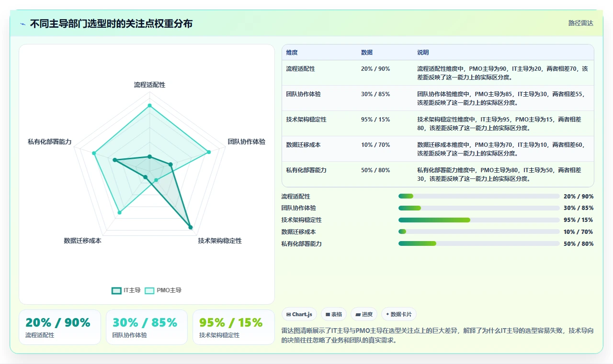Click the PMO主导 数据迁移成本 radar point
The width and height of the screenshot is (613, 364).
click(120, 212)
